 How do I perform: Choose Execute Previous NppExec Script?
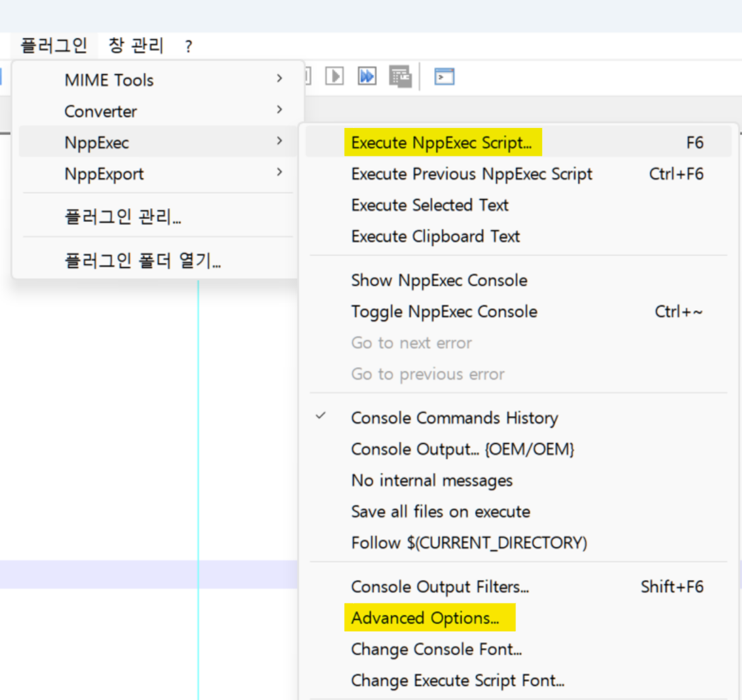[519, 173]
